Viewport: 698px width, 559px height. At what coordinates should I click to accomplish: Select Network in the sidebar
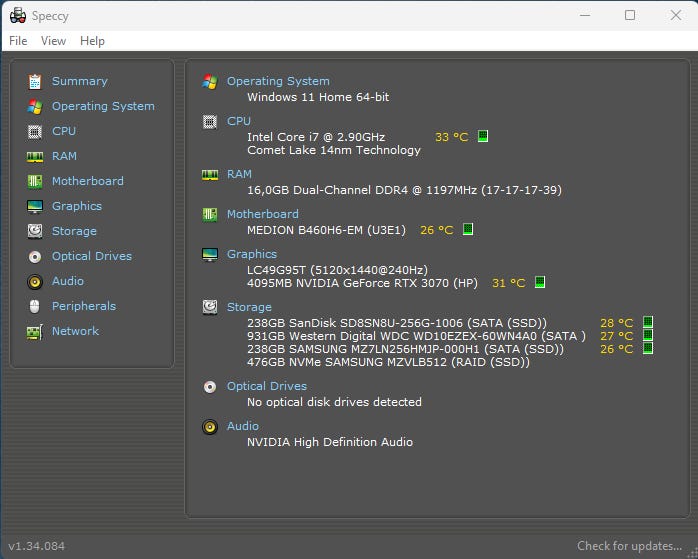(75, 331)
